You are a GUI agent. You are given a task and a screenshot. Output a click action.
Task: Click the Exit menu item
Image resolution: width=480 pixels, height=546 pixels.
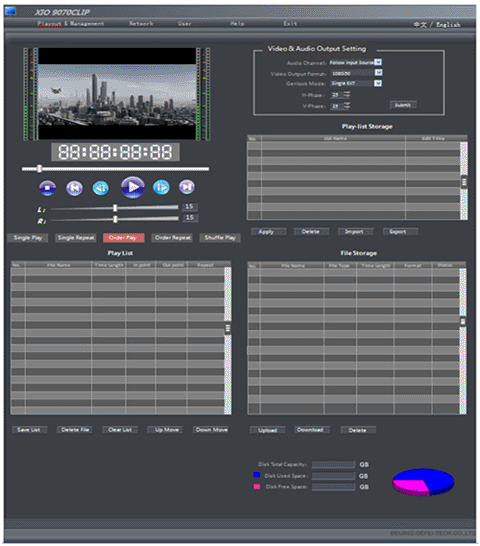[290, 24]
